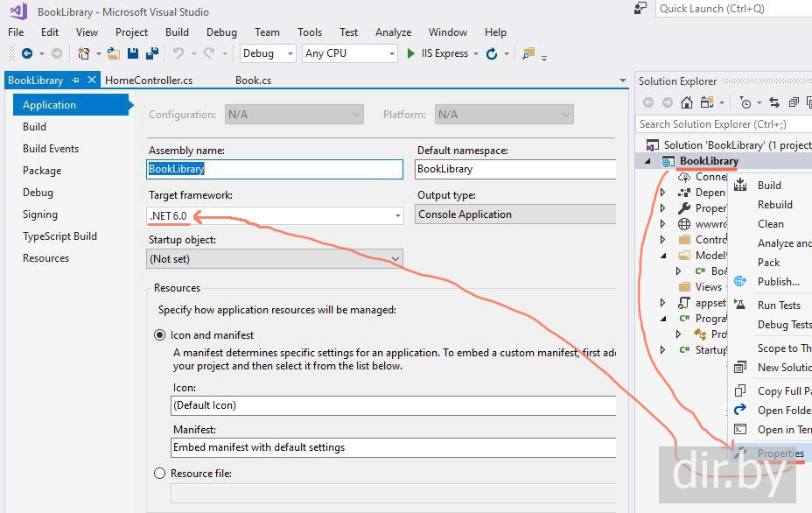The width and height of the screenshot is (812, 513).
Task: Click the Navigate Backward toolbar arrow
Action: tap(27, 53)
